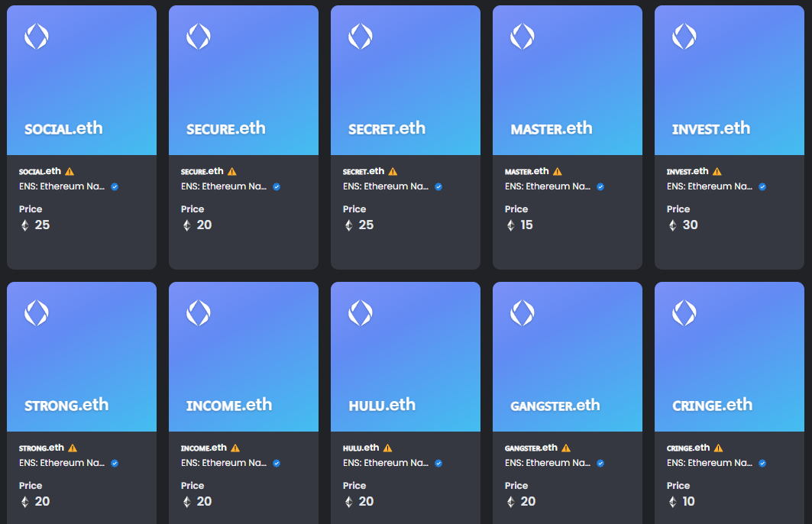Click warning icon next to INCOME.eth

tap(235, 448)
